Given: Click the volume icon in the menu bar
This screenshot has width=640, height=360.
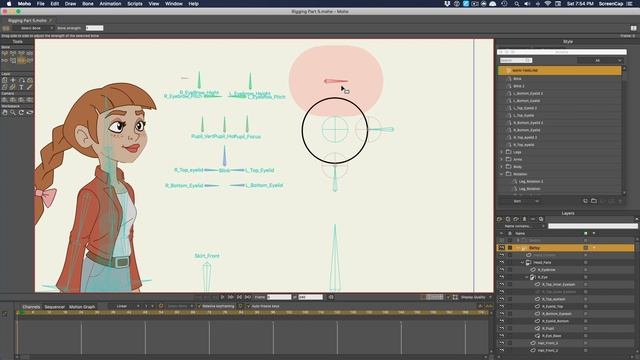Looking at the screenshot, I should coord(527,4).
